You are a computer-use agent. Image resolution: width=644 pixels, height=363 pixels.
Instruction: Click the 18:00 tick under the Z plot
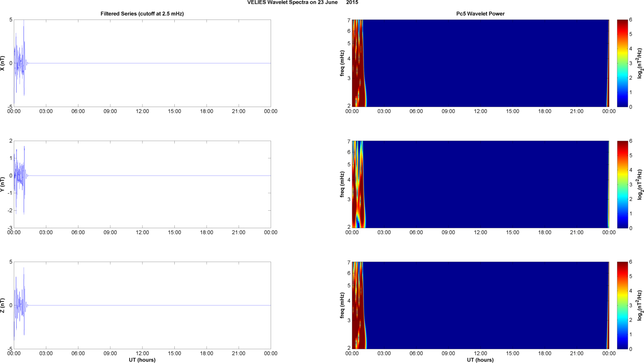(x=207, y=353)
